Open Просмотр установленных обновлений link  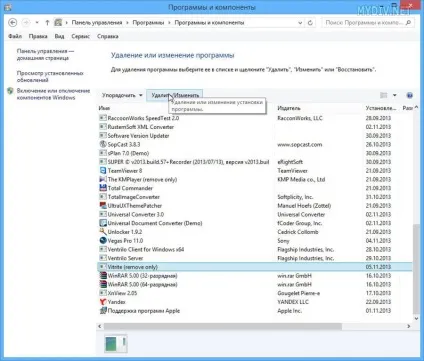click(50, 77)
